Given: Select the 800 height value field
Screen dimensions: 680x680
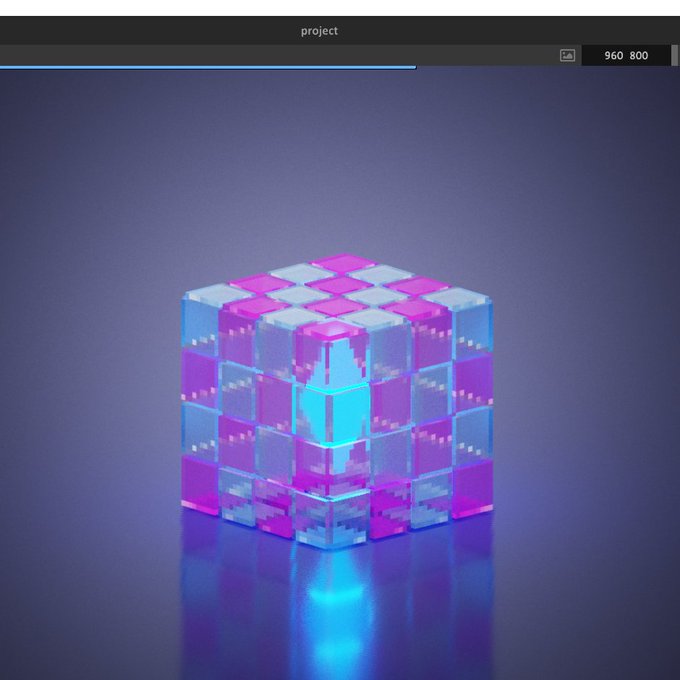Looking at the screenshot, I should (639, 56).
